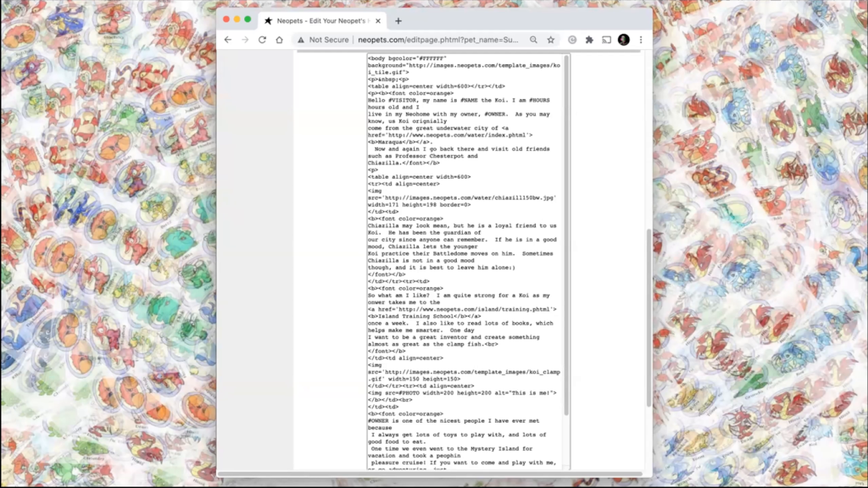Click the circular extension icon beside the star

tap(572, 40)
